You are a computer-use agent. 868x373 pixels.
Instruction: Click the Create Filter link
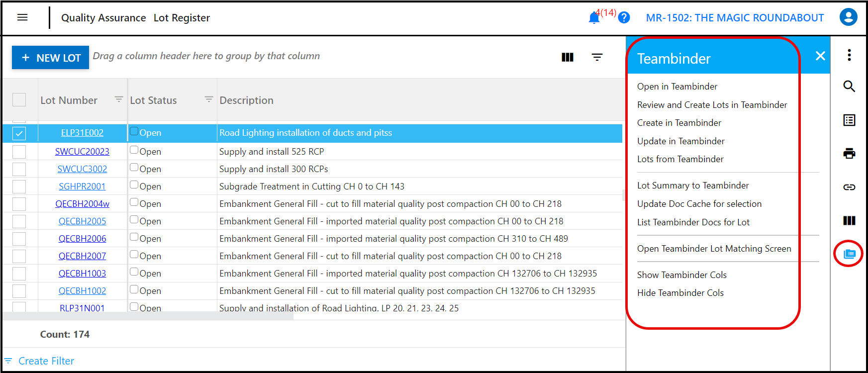(46, 361)
